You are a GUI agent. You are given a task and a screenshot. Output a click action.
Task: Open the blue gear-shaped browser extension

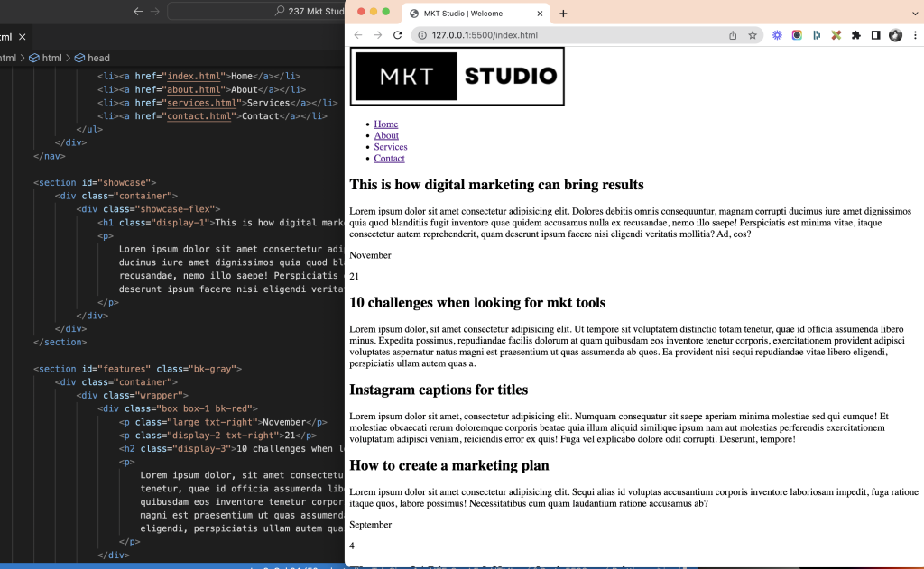pos(777,35)
